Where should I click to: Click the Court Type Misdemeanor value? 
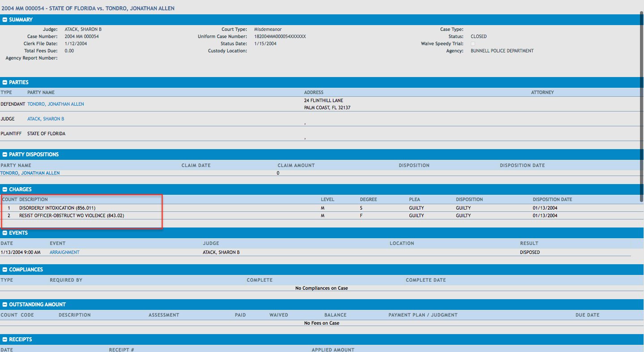(x=268, y=29)
